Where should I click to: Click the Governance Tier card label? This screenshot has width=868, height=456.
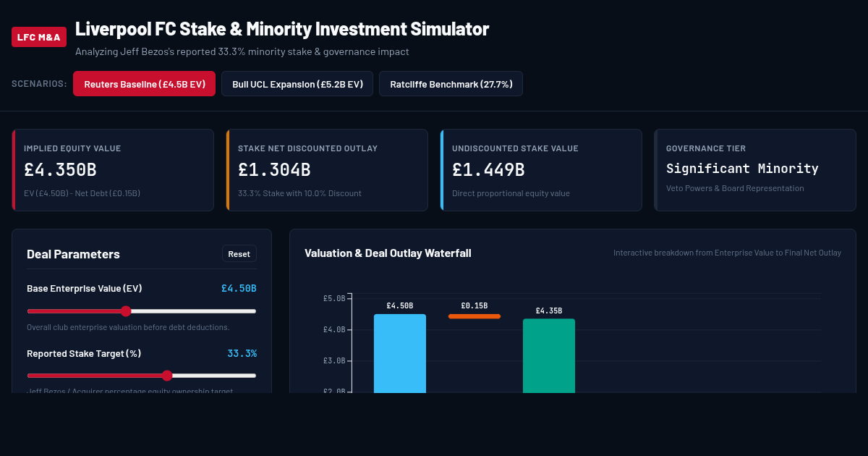(706, 148)
